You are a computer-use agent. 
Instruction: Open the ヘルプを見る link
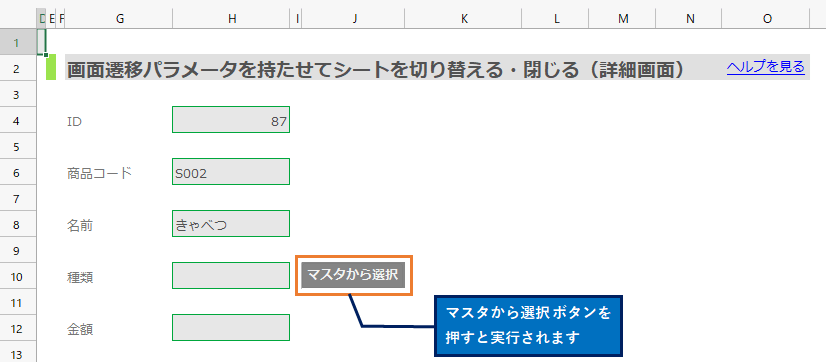pyautogui.click(x=765, y=67)
